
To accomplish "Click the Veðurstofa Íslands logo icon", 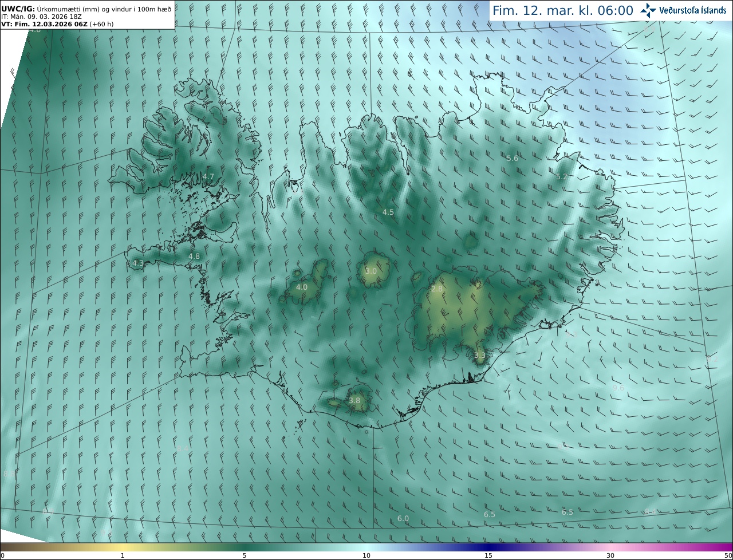I will [648, 10].
